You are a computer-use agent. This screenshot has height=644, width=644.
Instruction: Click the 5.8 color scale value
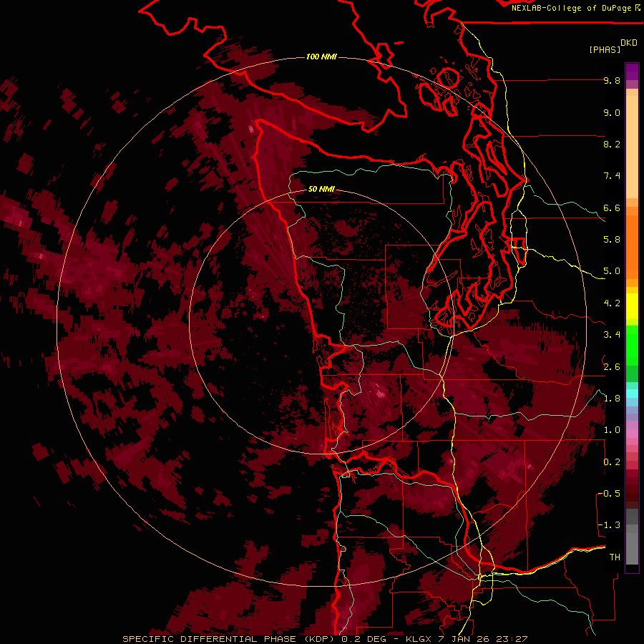[612, 240]
